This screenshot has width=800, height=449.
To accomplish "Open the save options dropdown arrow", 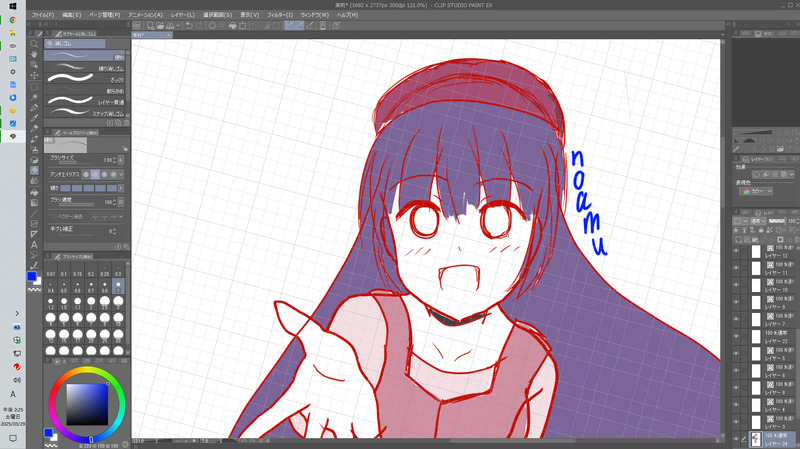I will [178, 26].
